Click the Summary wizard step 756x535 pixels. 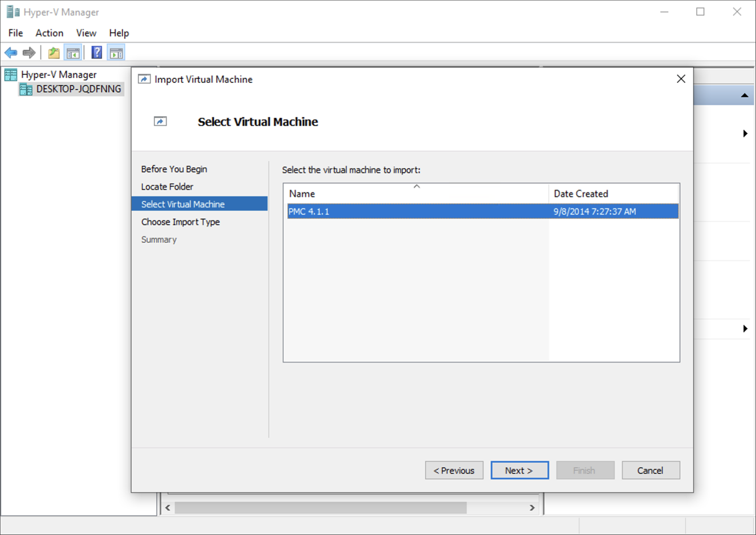(159, 240)
